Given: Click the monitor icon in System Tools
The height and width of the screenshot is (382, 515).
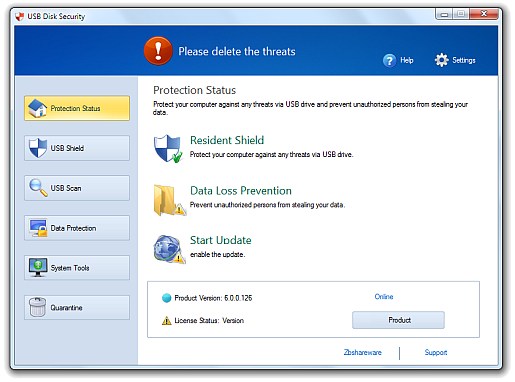Looking at the screenshot, I should (38, 267).
